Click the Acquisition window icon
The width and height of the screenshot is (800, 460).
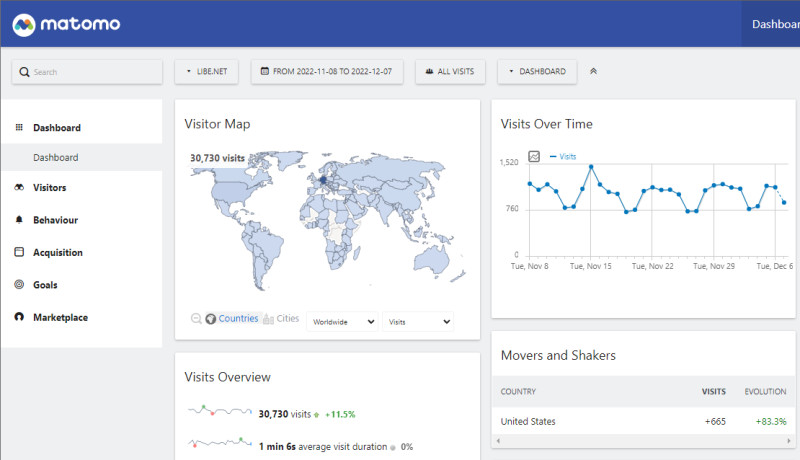coord(19,253)
